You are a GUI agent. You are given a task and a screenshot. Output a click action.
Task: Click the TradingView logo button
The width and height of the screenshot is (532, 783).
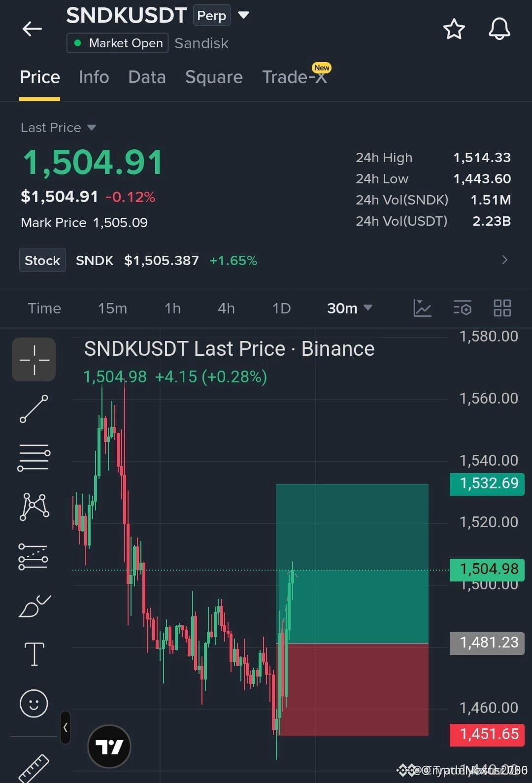109,747
